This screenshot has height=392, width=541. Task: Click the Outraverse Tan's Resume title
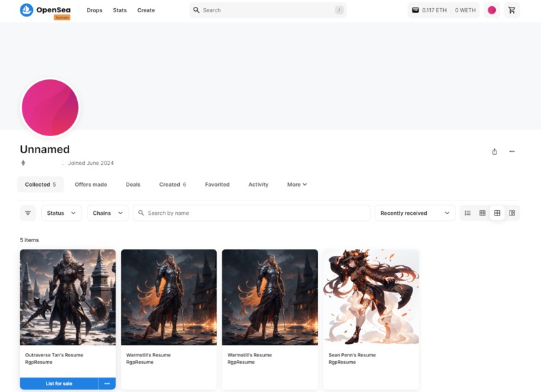click(x=54, y=355)
